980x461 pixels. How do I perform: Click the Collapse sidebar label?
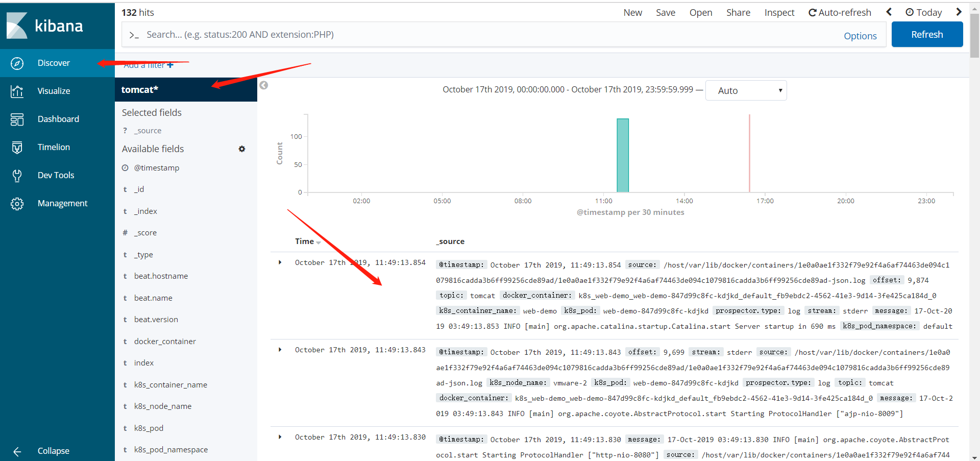53,451
